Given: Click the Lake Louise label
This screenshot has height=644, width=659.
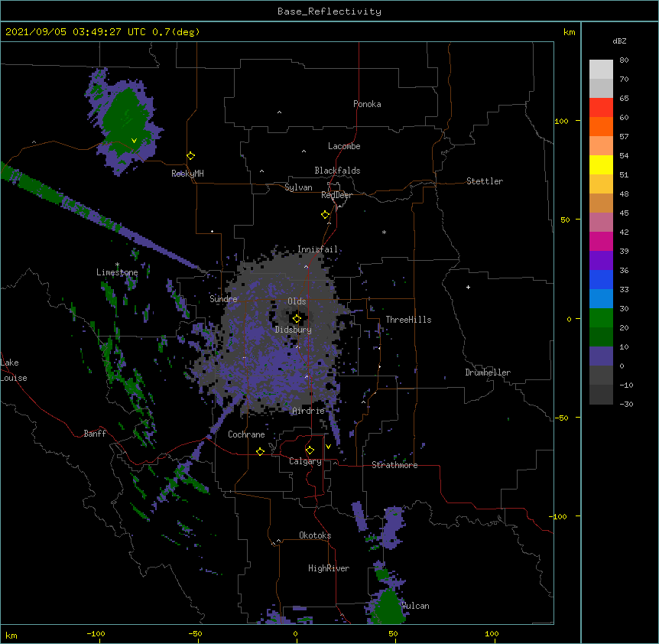Looking at the screenshot, I should [x=14, y=370].
